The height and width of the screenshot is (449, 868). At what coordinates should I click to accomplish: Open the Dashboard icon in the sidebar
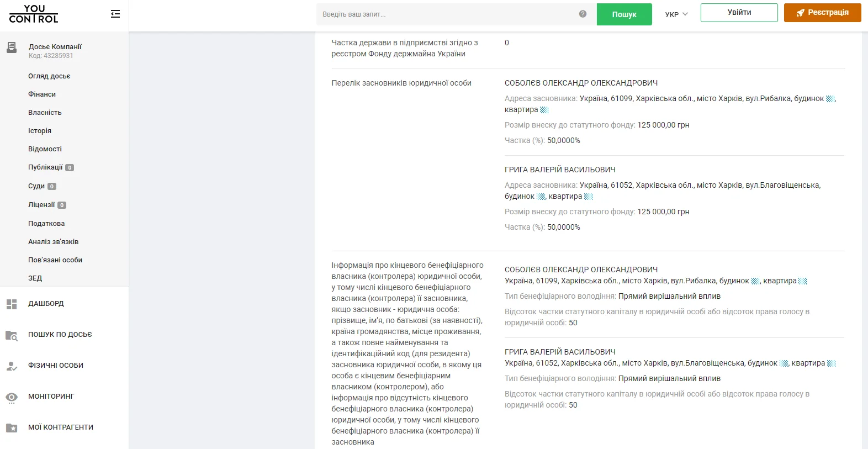(12, 304)
